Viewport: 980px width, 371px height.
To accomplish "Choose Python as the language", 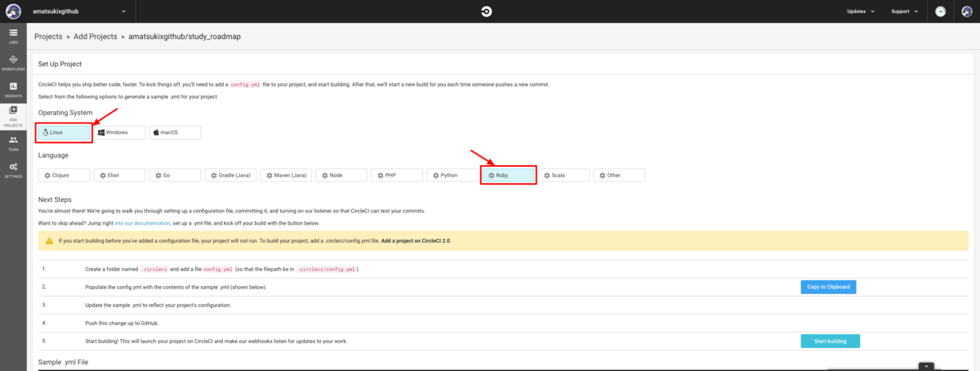I will click(x=452, y=175).
